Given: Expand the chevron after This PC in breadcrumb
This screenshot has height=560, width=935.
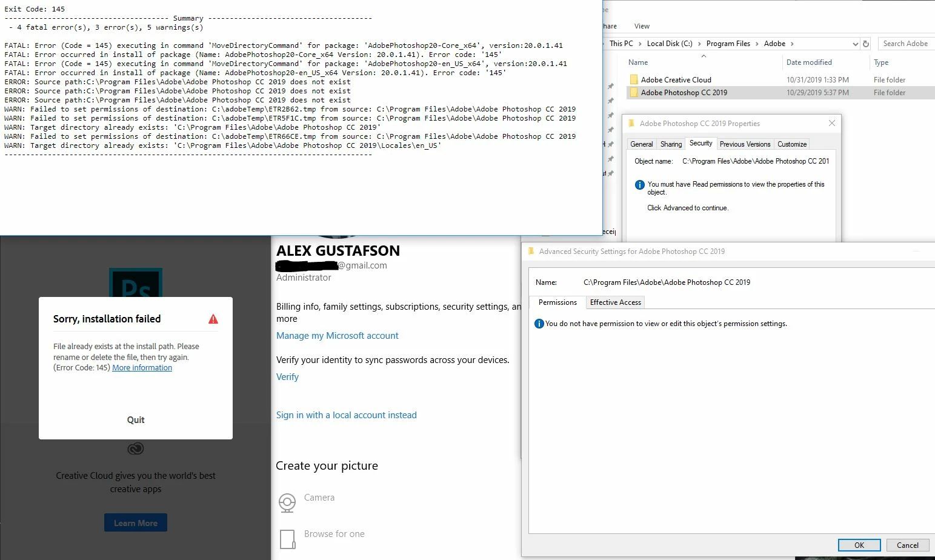Looking at the screenshot, I should [640, 44].
